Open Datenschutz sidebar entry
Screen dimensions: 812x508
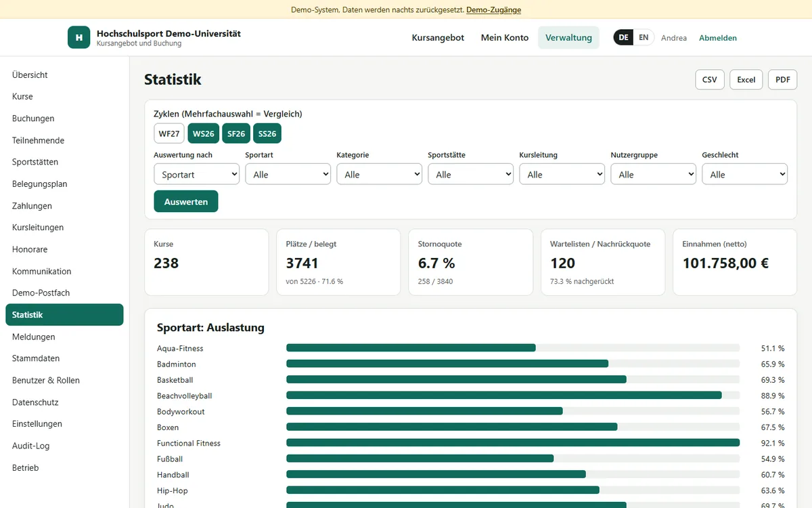(64, 402)
